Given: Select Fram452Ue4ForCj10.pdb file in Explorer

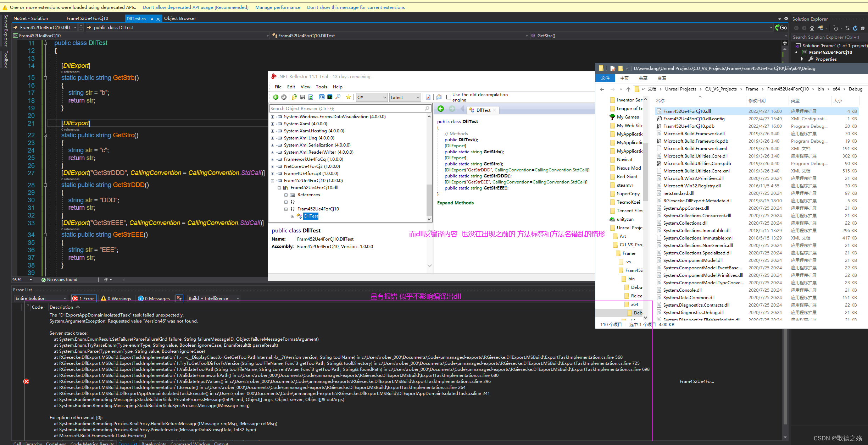Looking at the screenshot, I should point(689,126).
